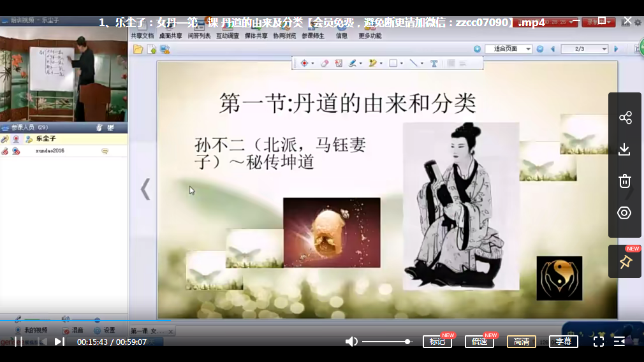The width and height of the screenshot is (644, 362).
Task: Adjust the player volume slider
Action: [387, 342]
